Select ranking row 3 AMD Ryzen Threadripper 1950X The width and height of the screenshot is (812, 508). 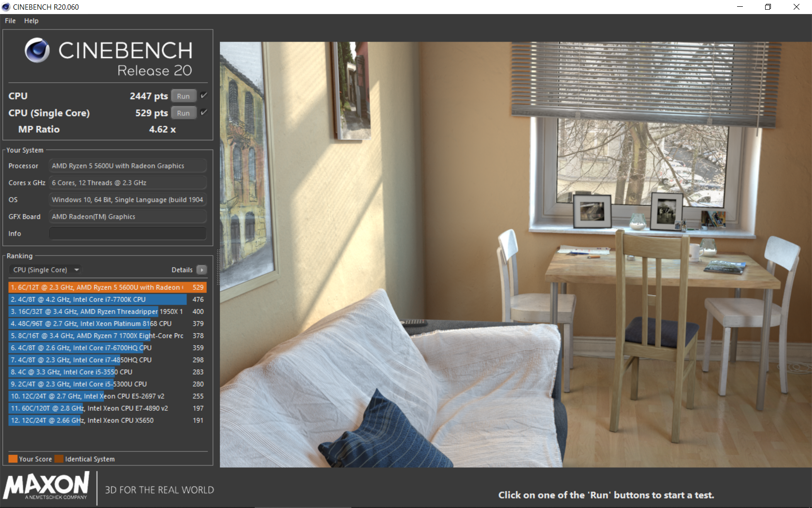(x=107, y=312)
